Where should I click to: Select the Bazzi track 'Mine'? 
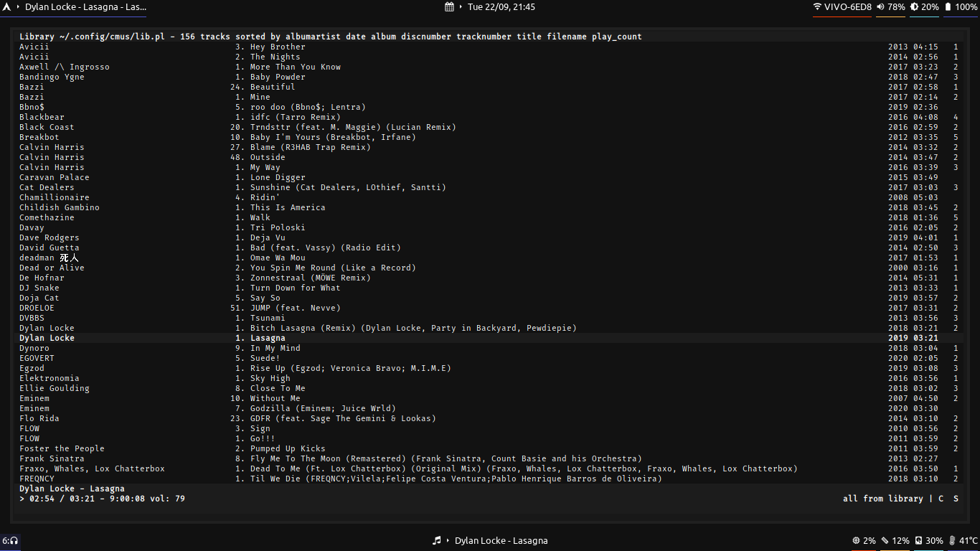click(490, 97)
